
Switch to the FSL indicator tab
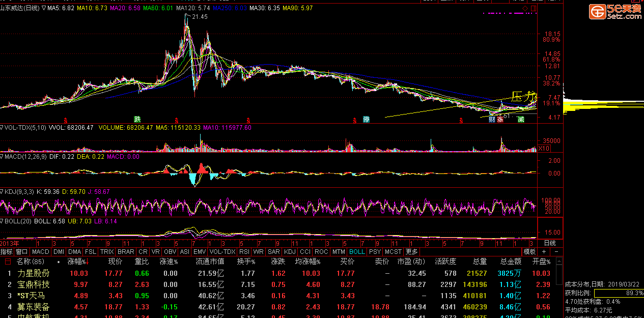[90, 251]
